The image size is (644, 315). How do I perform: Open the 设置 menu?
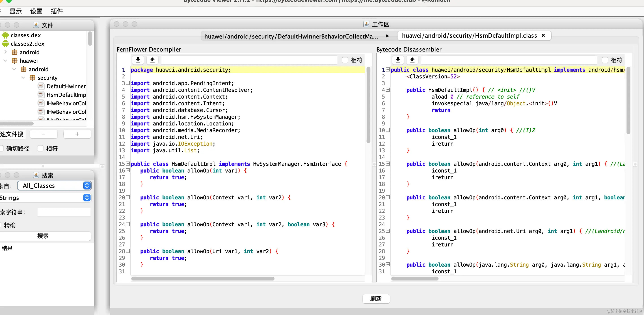tap(36, 11)
